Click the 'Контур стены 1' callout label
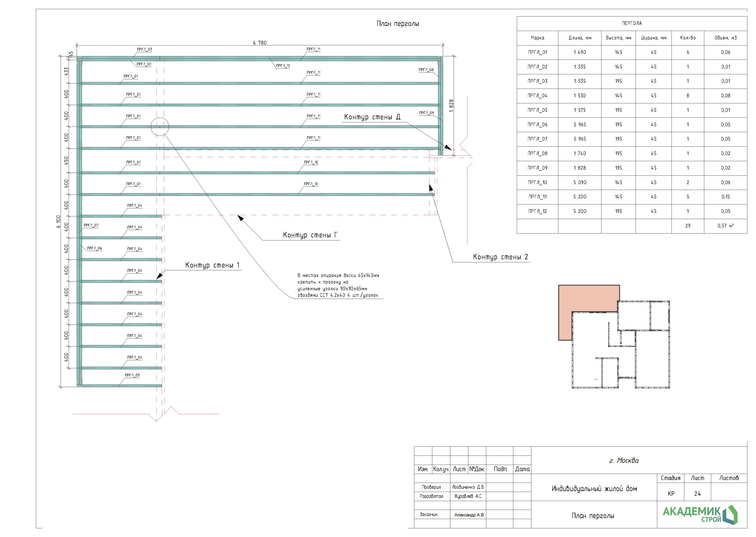Image resolution: width=756 pixels, height=537 pixels. point(212,265)
